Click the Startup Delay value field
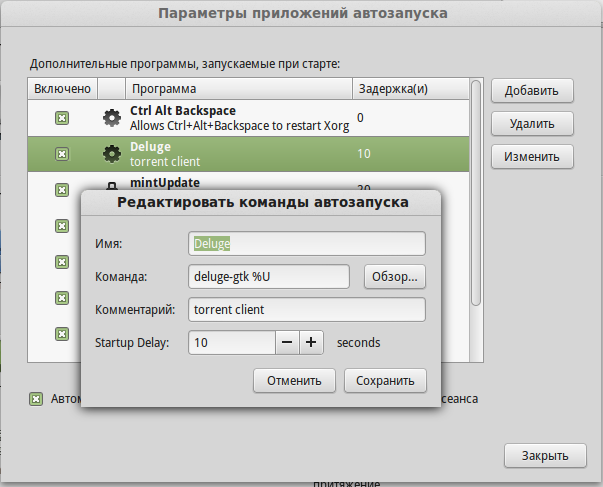The height and width of the screenshot is (487, 603). [x=232, y=342]
